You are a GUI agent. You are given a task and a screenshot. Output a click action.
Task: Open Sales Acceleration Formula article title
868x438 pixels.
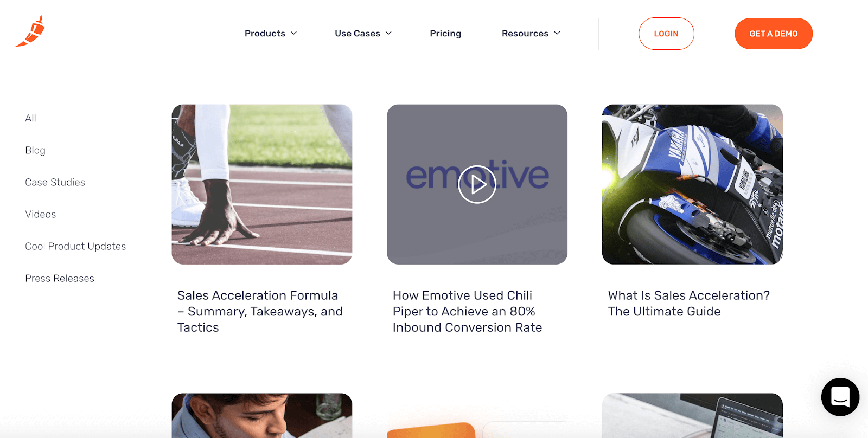(x=260, y=312)
